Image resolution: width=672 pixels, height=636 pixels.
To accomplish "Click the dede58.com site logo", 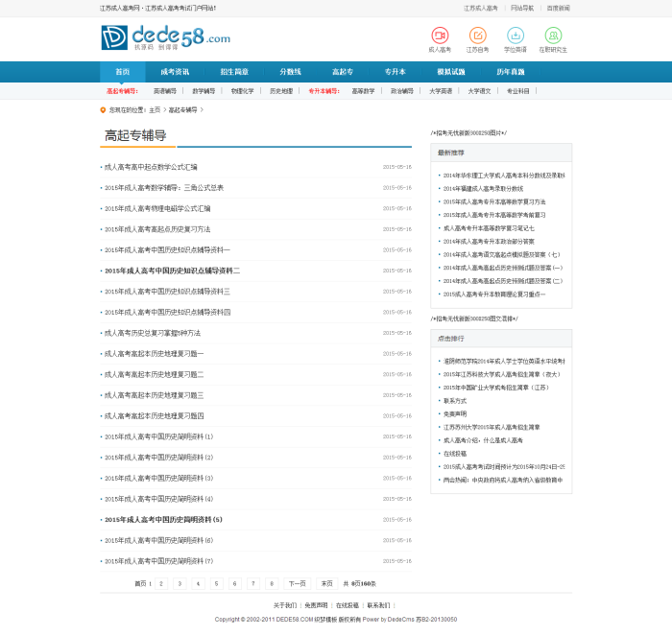I will click(165, 37).
